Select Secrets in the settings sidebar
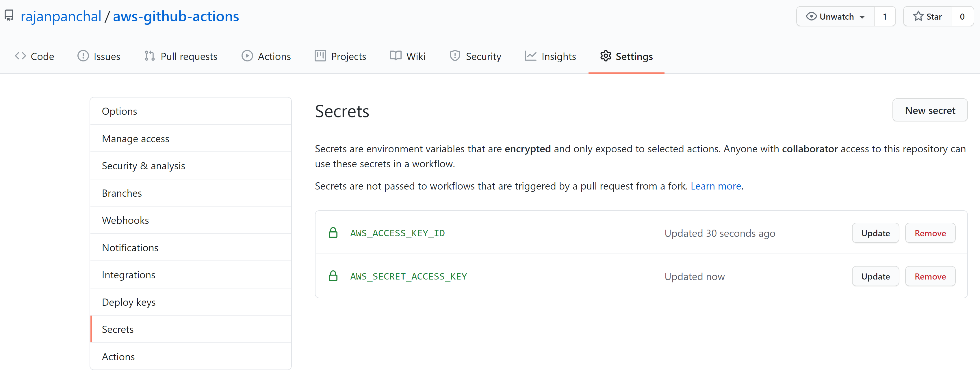The width and height of the screenshot is (980, 375). (117, 329)
